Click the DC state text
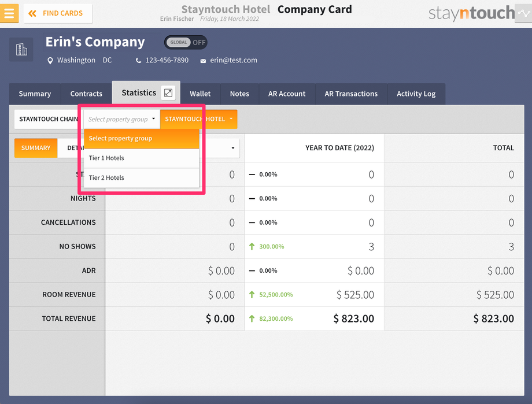Viewport: 532px width, 404px height. point(107,60)
